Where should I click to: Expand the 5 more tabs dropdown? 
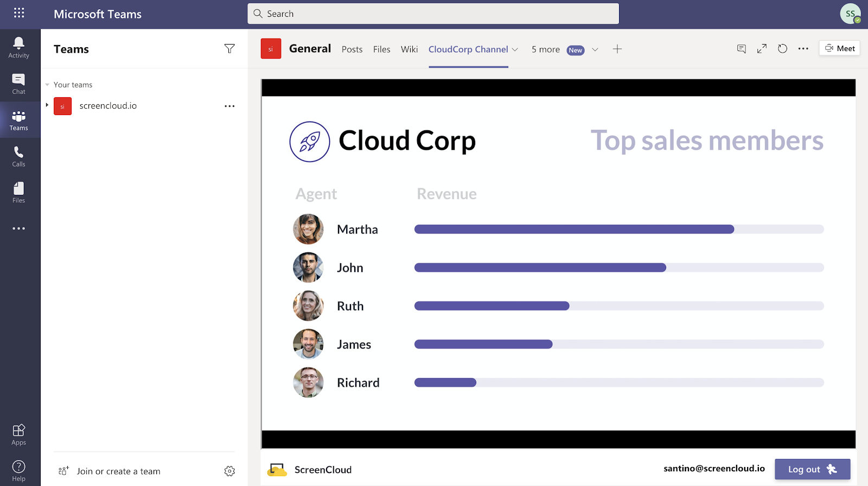tap(595, 49)
